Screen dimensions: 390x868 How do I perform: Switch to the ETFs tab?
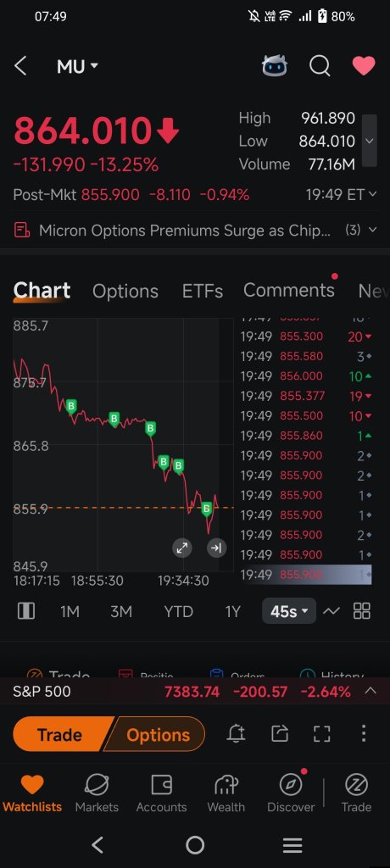[x=202, y=292]
